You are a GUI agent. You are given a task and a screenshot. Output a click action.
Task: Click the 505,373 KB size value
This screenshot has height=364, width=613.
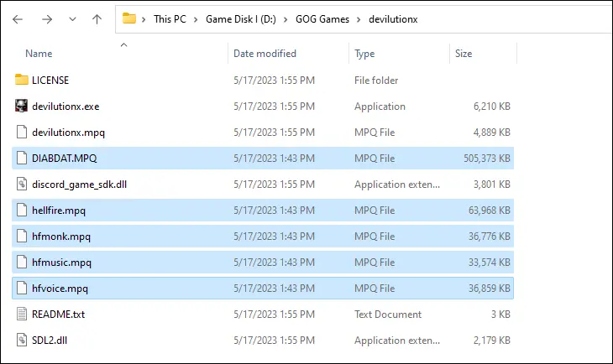(x=487, y=159)
